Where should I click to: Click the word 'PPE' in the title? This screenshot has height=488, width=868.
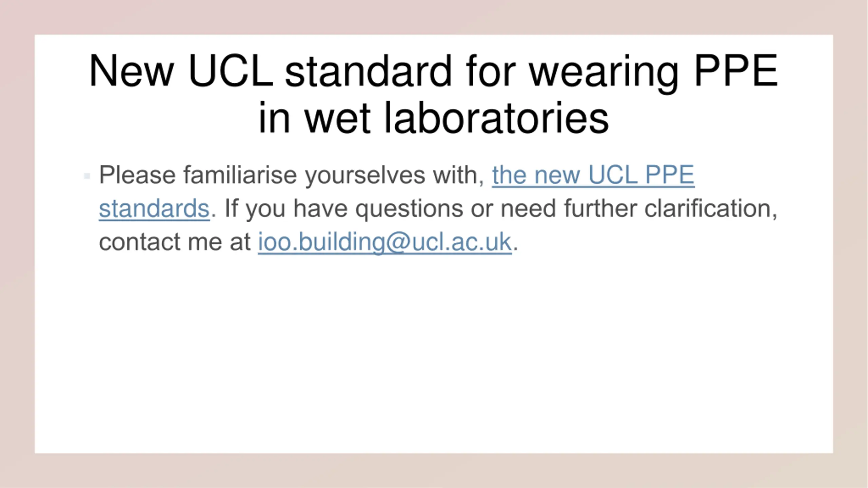click(735, 70)
